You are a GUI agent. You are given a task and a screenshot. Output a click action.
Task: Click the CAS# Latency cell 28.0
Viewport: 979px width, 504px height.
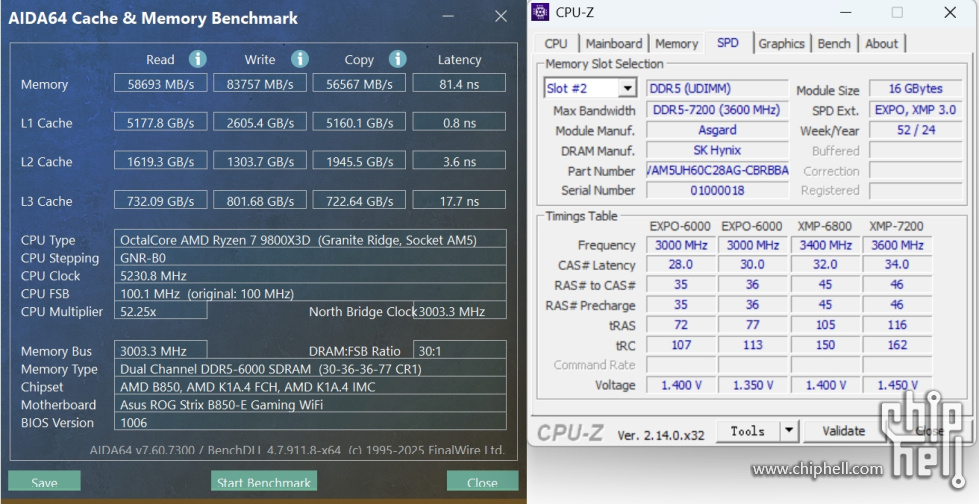click(681, 264)
